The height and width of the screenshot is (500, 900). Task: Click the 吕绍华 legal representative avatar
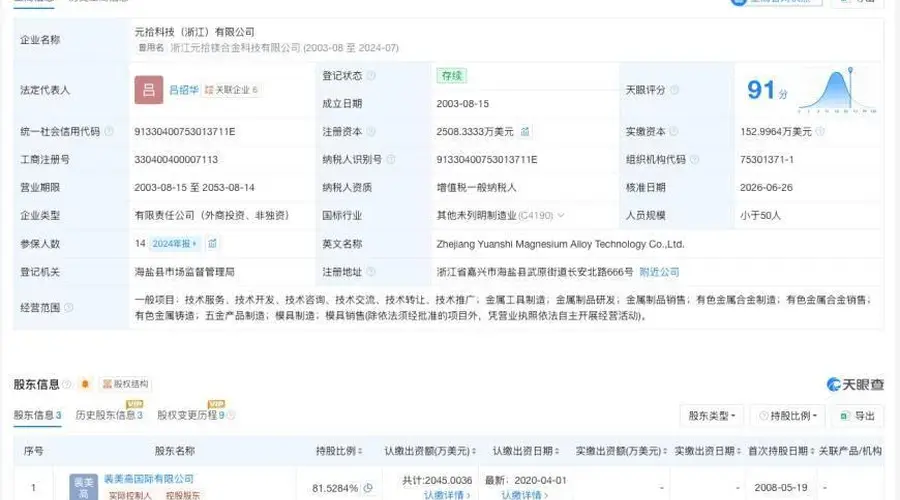pyautogui.click(x=149, y=90)
